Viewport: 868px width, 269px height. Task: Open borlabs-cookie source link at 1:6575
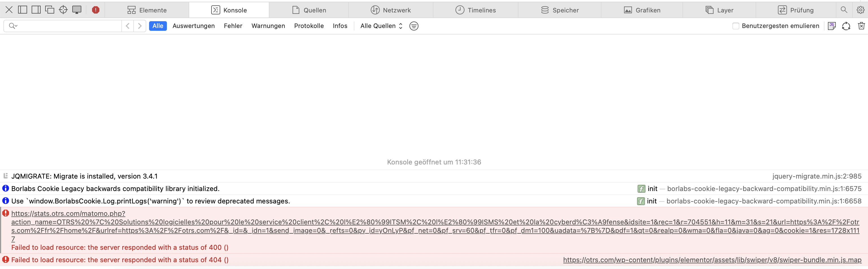(x=764, y=189)
